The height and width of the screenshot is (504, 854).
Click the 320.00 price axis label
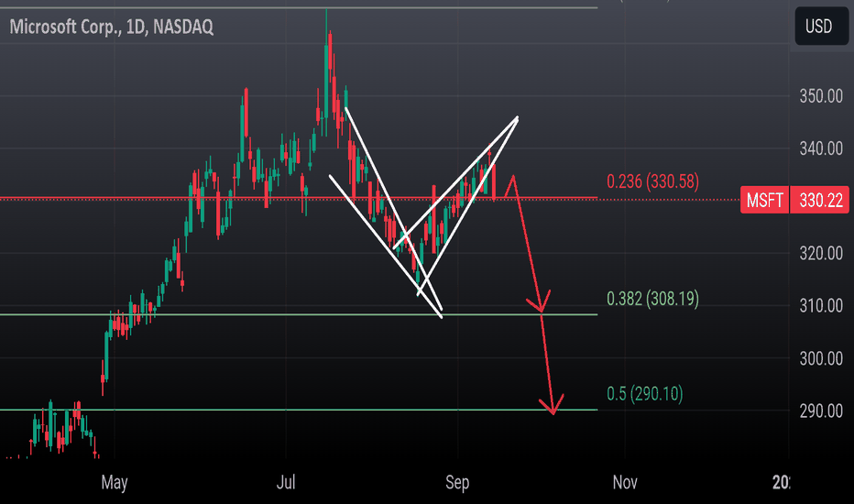[x=821, y=253]
